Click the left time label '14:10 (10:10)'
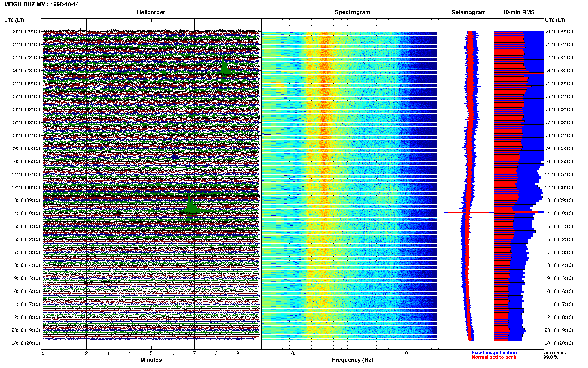Viewport: 588px width, 368px height. 26,213
